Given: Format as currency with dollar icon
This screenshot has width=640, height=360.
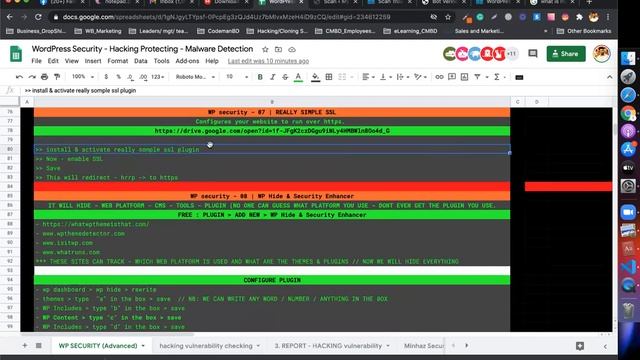Looking at the screenshot, I should tap(106, 77).
